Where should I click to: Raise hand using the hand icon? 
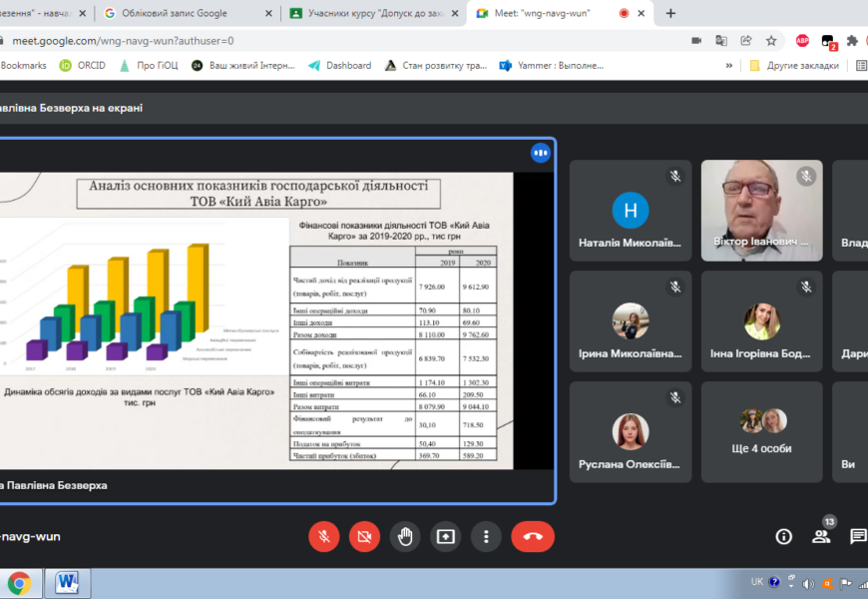click(x=404, y=536)
